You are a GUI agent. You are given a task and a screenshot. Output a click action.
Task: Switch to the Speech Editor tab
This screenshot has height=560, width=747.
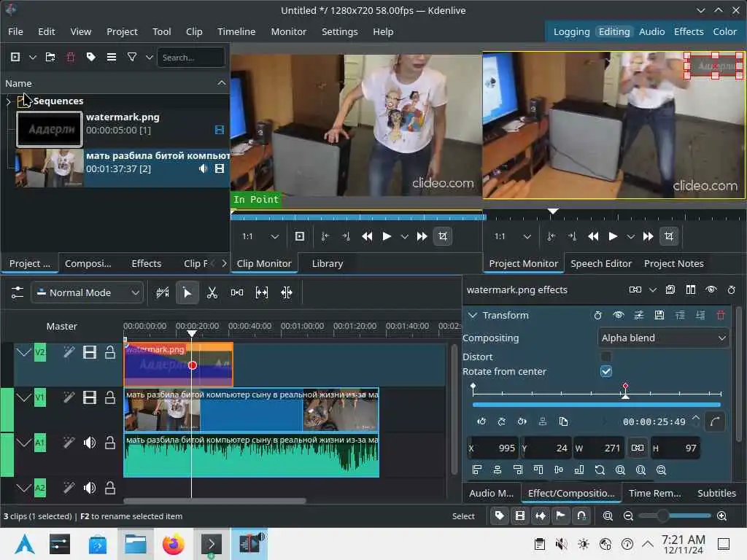[600, 263]
